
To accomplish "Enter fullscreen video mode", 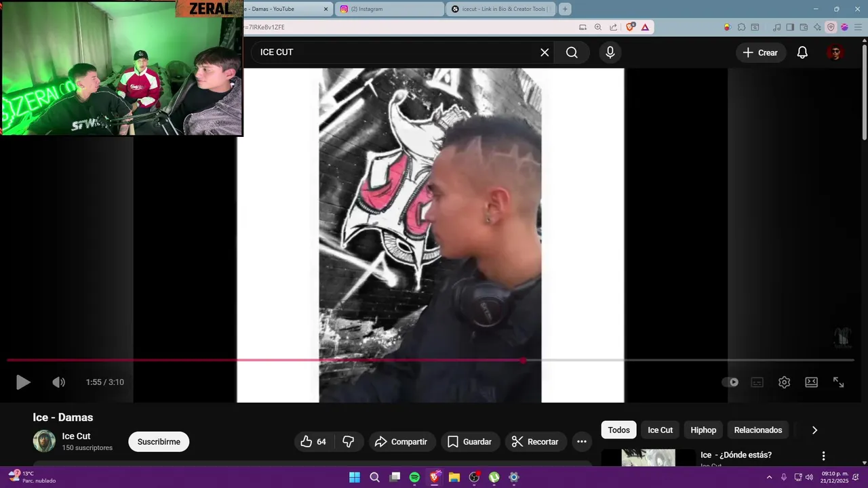I will pos(839,382).
